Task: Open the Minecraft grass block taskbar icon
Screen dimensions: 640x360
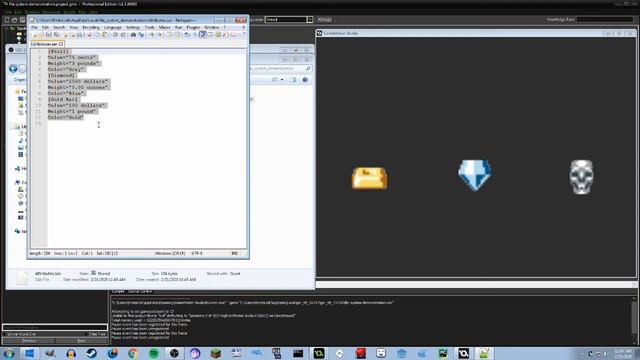Action: click(216, 353)
